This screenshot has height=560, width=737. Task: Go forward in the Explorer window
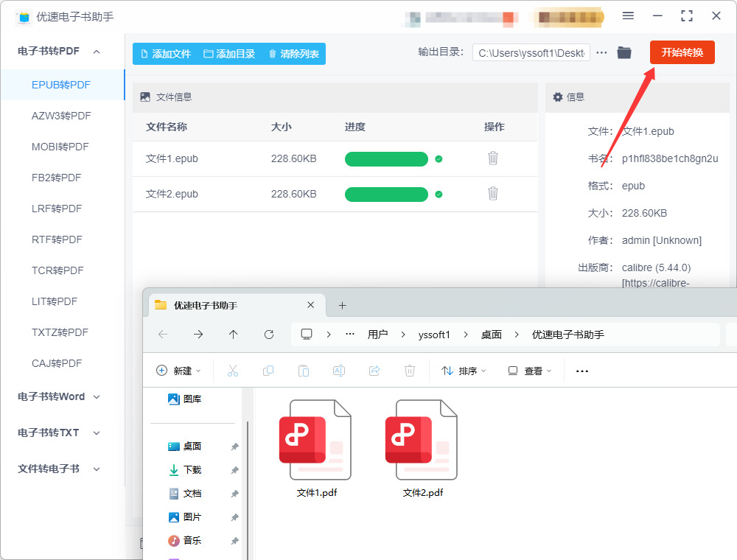(x=198, y=335)
